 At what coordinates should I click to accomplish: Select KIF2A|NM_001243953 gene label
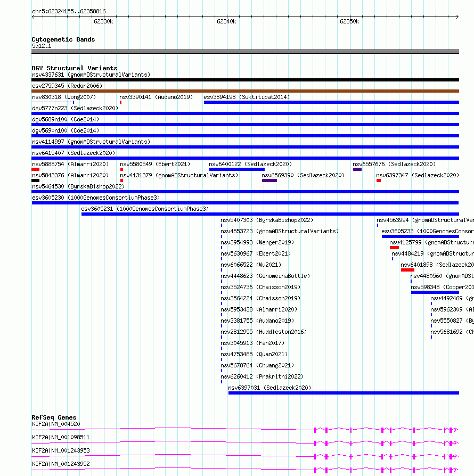tap(61, 450)
